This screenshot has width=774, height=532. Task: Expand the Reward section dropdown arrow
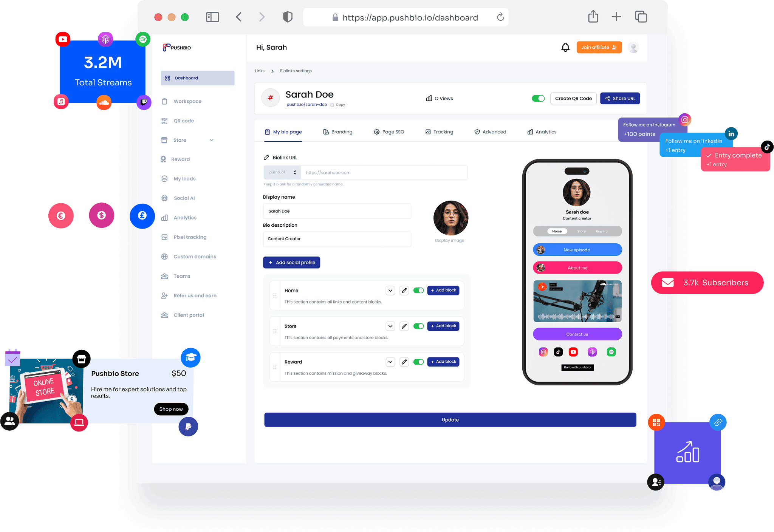390,362
